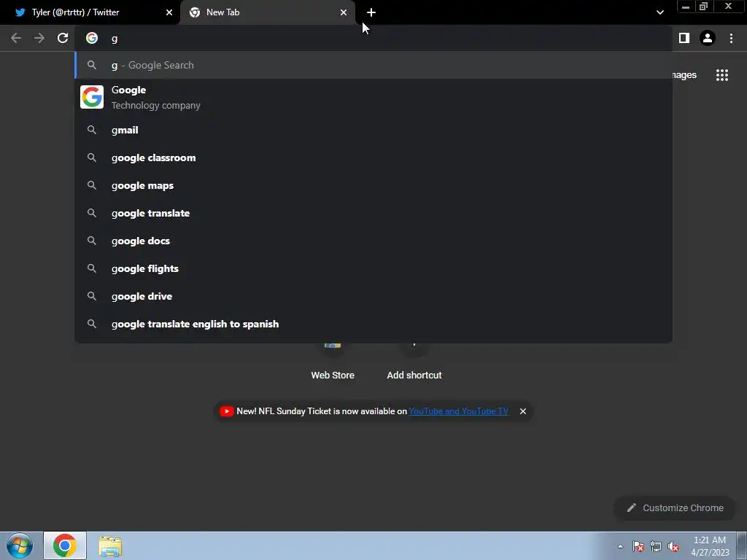This screenshot has height=560, width=747.
Task: Select Google Technology company suggestion
Action: point(373,97)
